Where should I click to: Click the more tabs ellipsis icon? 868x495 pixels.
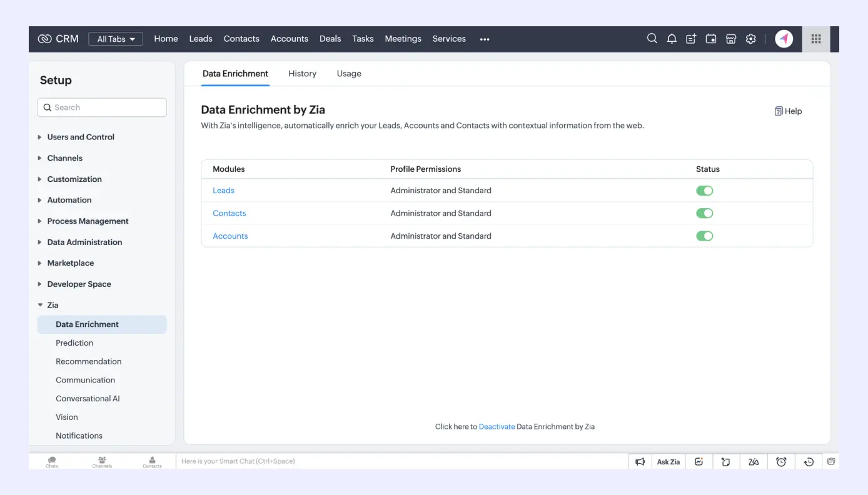(x=485, y=39)
